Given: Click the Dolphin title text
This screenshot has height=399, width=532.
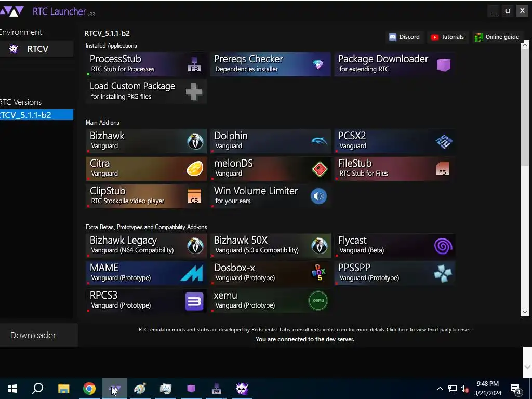Looking at the screenshot, I should tap(231, 136).
